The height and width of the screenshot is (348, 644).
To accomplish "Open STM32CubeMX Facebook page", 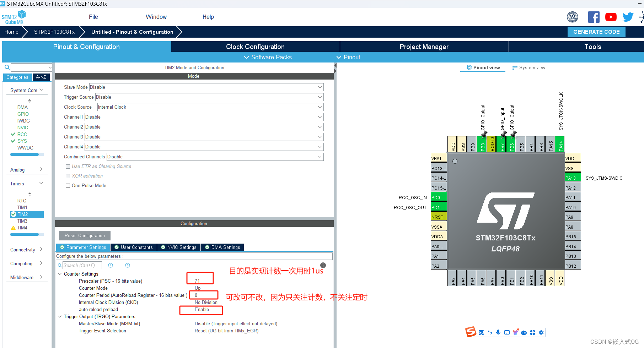I will (x=594, y=17).
